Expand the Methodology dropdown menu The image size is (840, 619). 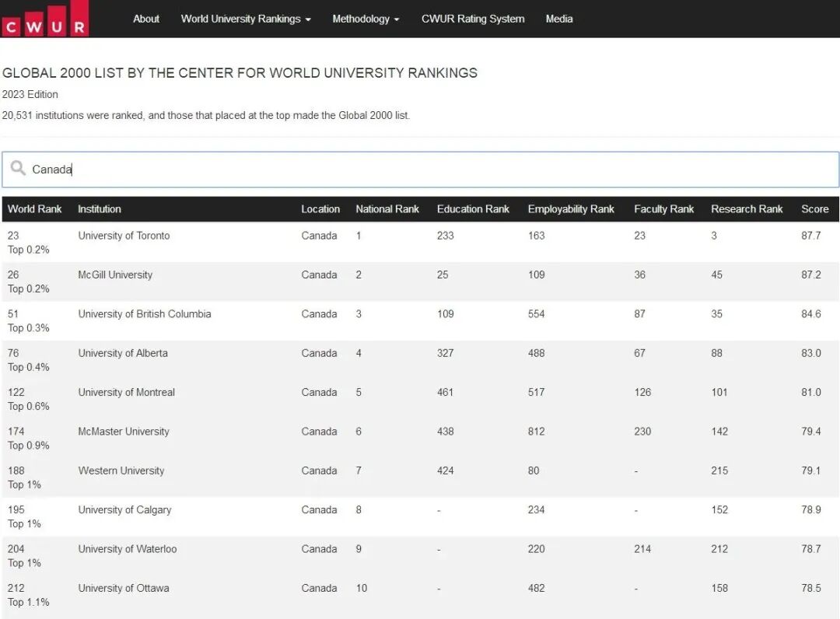366,19
